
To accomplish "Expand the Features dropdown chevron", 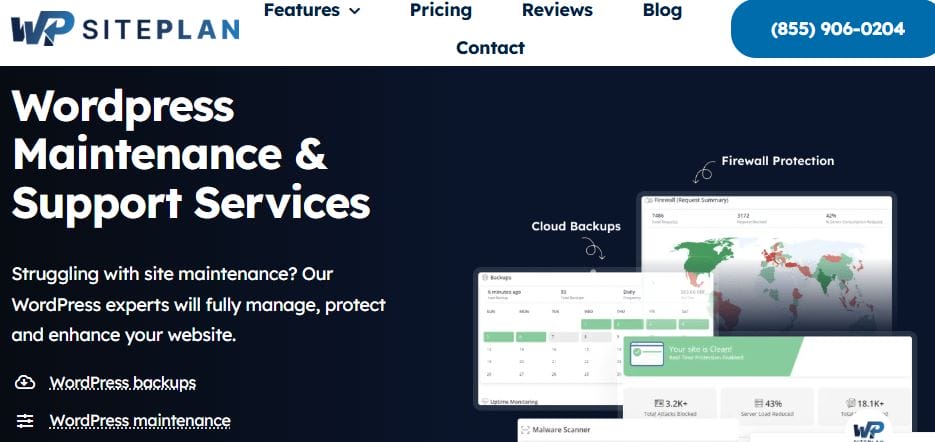I will [354, 12].
